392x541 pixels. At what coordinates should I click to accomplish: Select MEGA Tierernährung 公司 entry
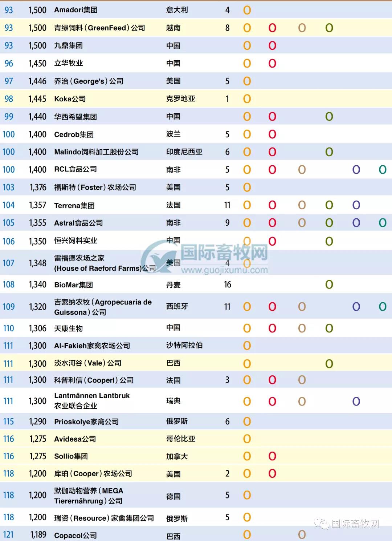click(89, 496)
